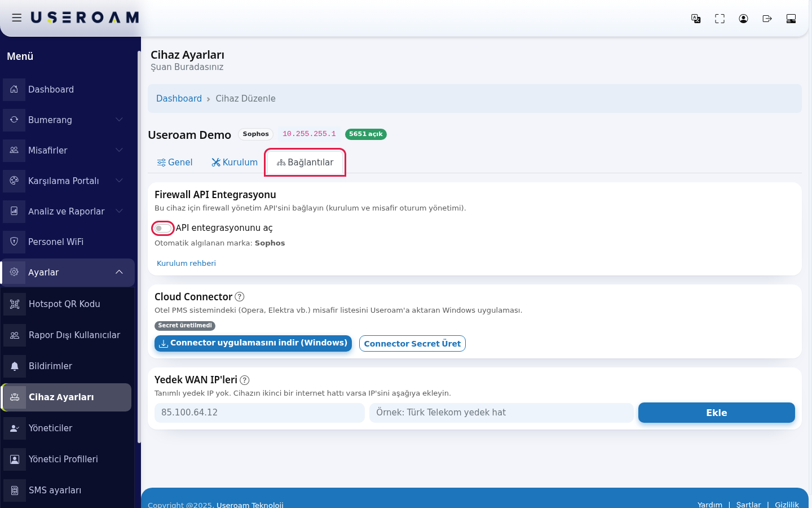Image resolution: width=812 pixels, height=508 pixels.
Task: Click the rightmost header panel icon
Action: tap(791, 19)
